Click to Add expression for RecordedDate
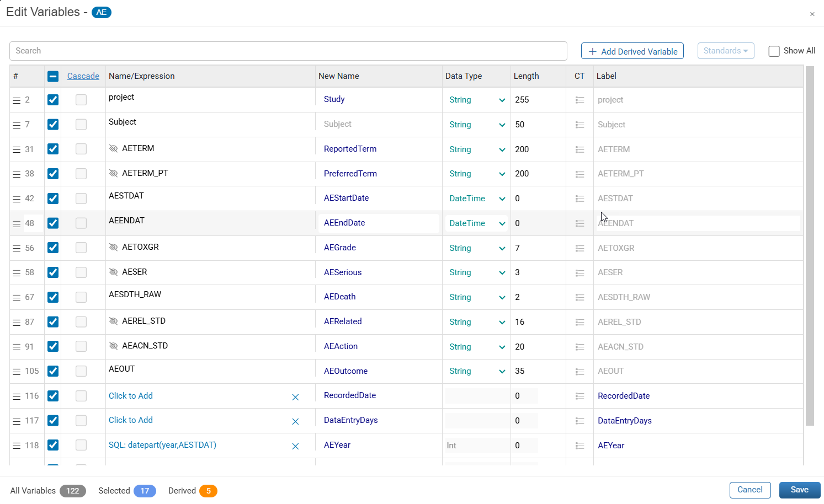The image size is (824, 504). [x=131, y=396]
